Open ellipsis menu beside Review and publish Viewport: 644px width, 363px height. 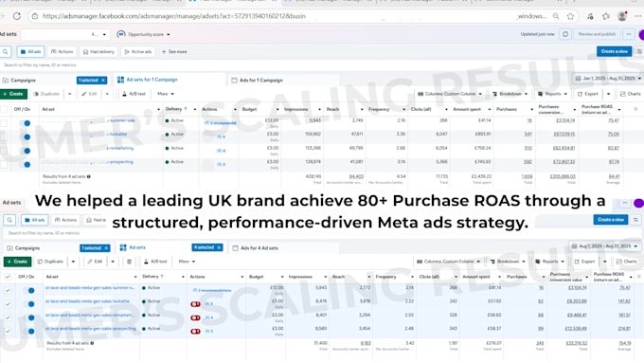629,34
